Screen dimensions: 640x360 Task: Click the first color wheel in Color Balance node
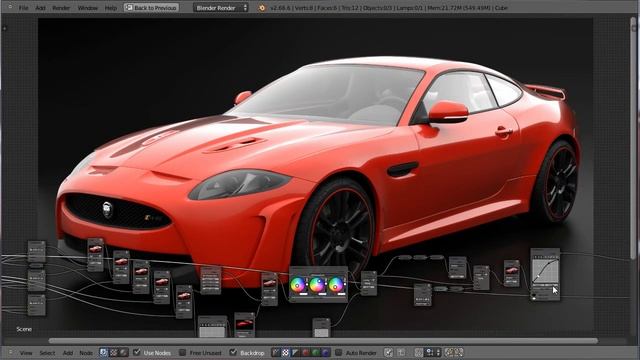tap(298, 284)
